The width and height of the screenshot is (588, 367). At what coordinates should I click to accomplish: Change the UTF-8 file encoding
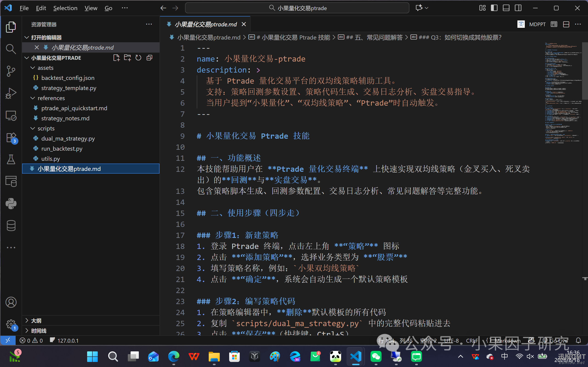click(451, 341)
